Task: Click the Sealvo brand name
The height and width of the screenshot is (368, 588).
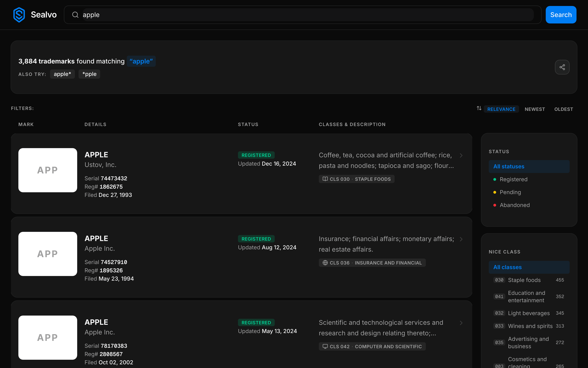Action: [x=44, y=15]
